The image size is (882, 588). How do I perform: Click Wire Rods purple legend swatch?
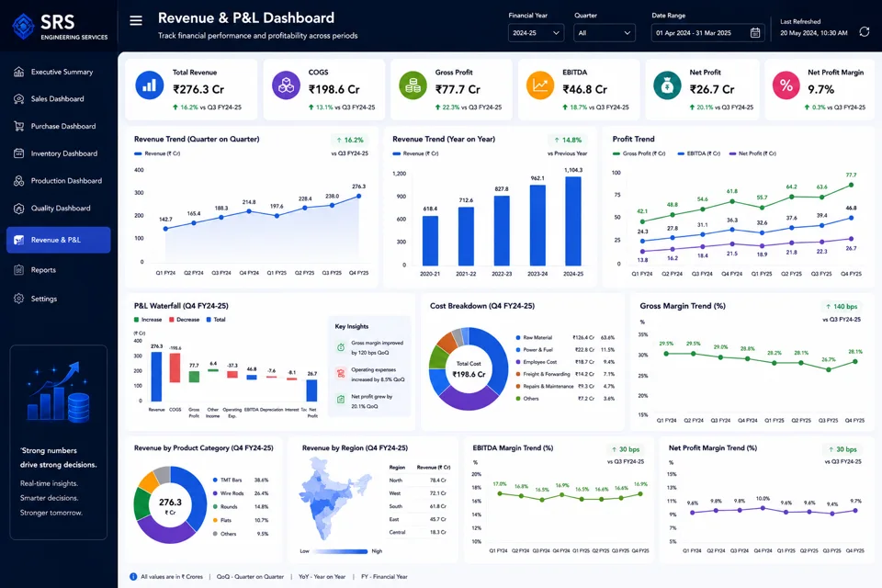coord(215,493)
